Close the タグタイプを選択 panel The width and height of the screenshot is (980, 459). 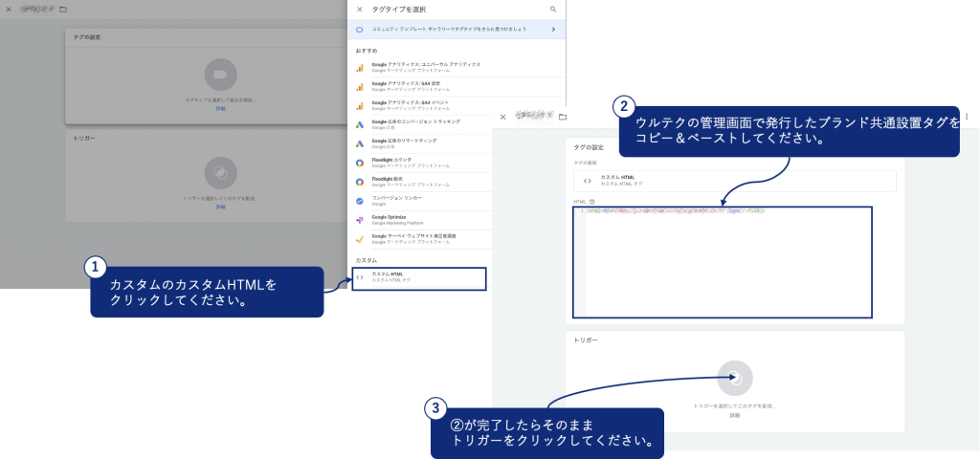pos(360,9)
